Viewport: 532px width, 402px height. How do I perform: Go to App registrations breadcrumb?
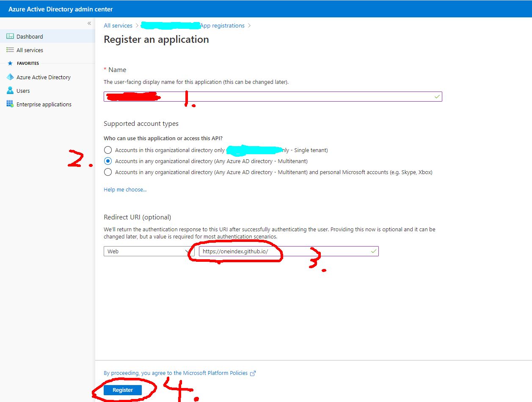223,25
